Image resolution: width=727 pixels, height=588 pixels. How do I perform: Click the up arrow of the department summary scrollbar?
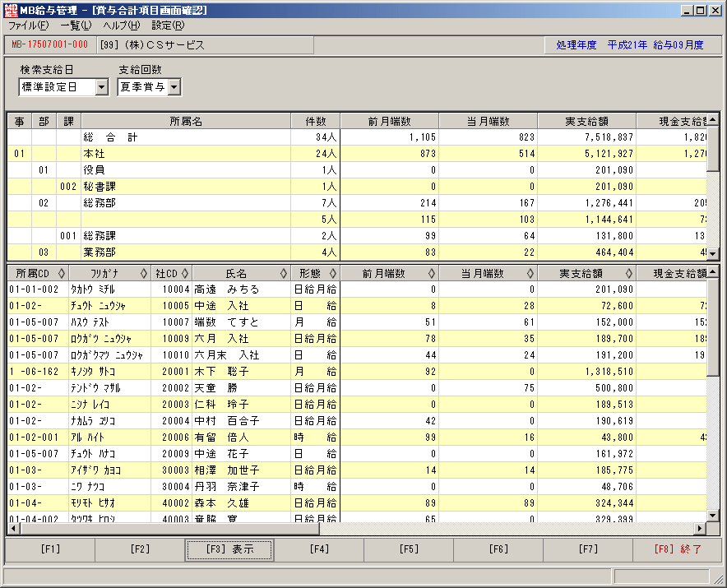click(x=713, y=119)
